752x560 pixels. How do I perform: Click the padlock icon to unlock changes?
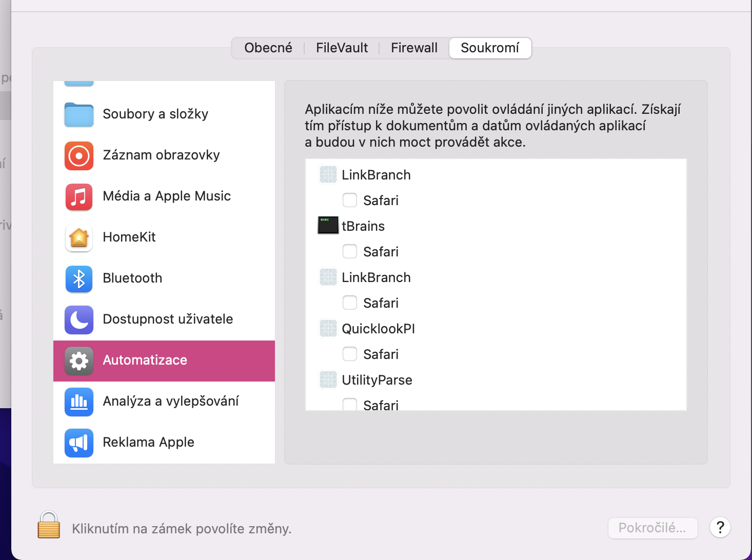(x=49, y=525)
